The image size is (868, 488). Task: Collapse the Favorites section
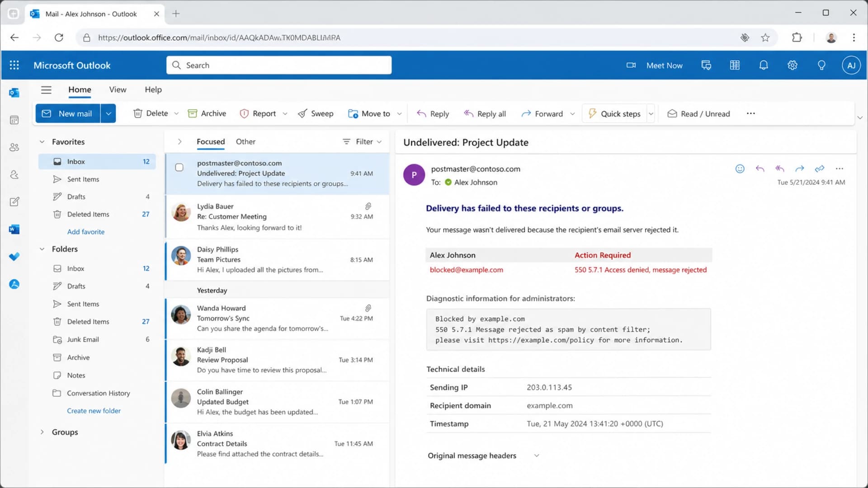(42, 141)
